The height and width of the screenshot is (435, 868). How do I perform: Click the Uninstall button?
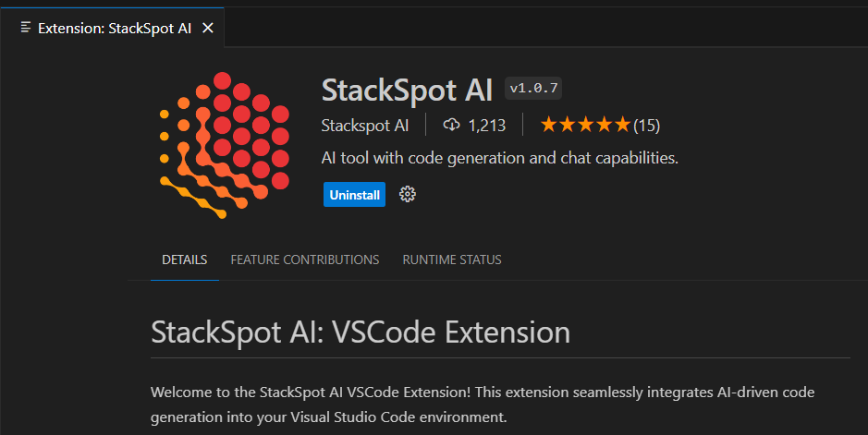(x=354, y=195)
